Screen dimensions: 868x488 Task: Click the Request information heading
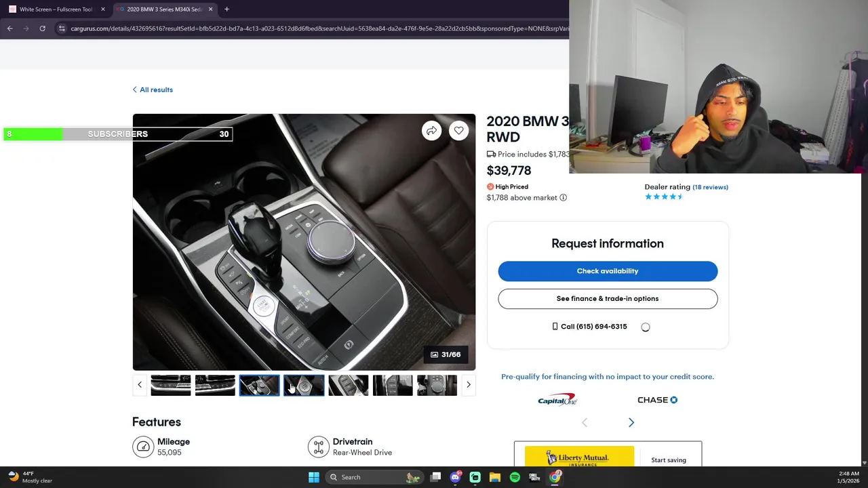coord(608,243)
